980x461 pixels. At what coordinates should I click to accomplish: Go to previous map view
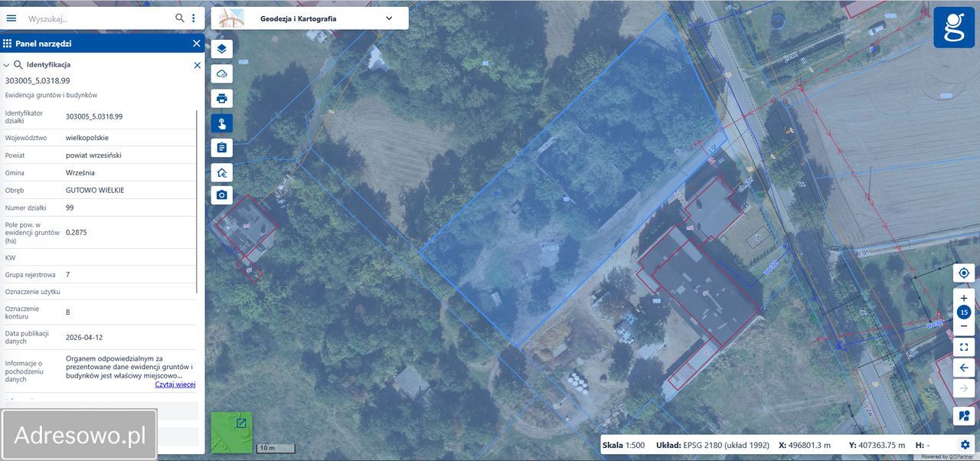pyautogui.click(x=964, y=368)
